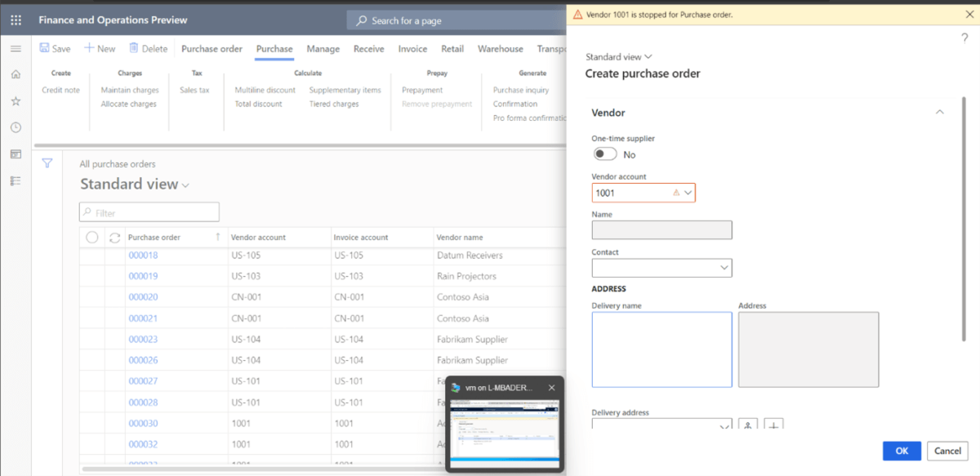Open Favorites star icon in sidebar
980x476 pixels.
(16, 101)
